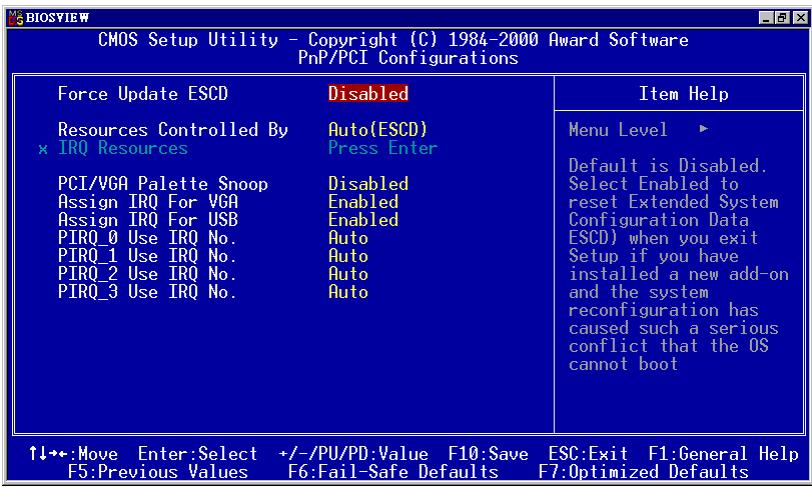The image size is (812, 487).
Task: Click the Enter:Select hint
Action: coord(197,454)
